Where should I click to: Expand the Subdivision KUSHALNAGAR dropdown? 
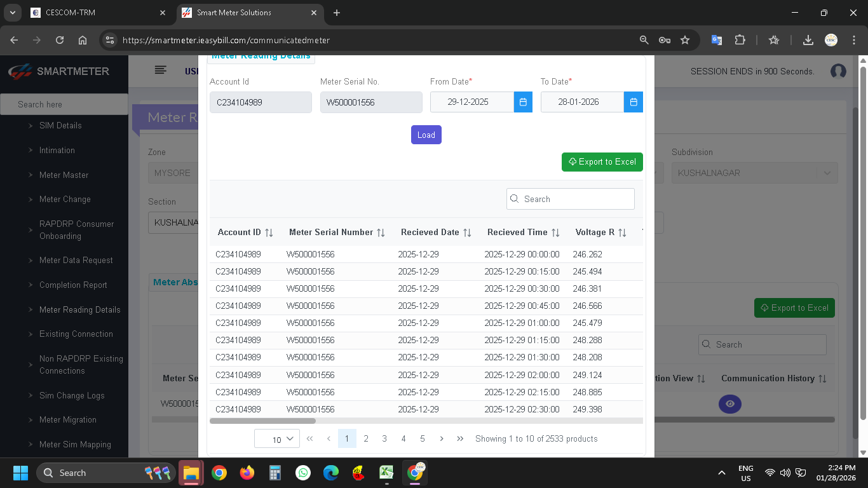coord(826,173)
